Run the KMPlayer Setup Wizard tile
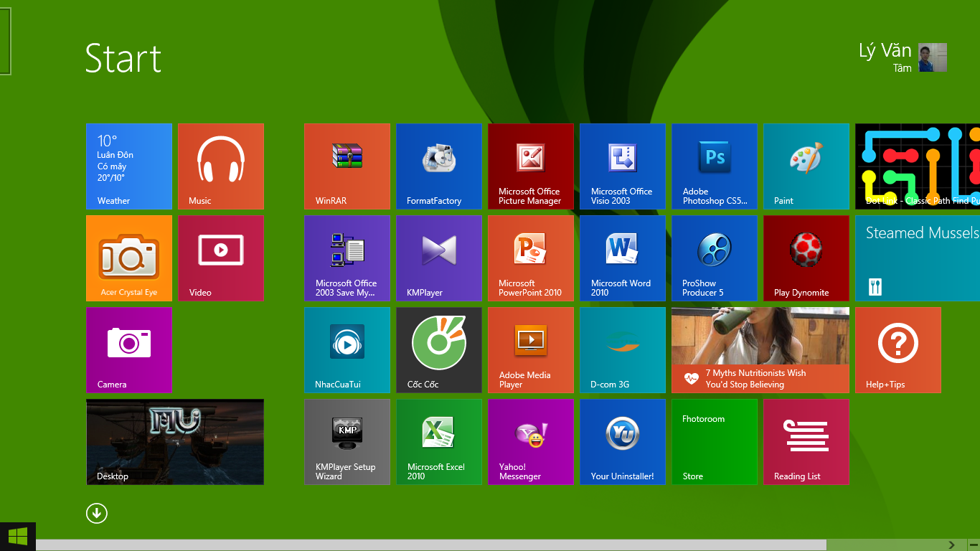Image resolution: width=980 pixels, height=551 pixels. coord(347,442)
